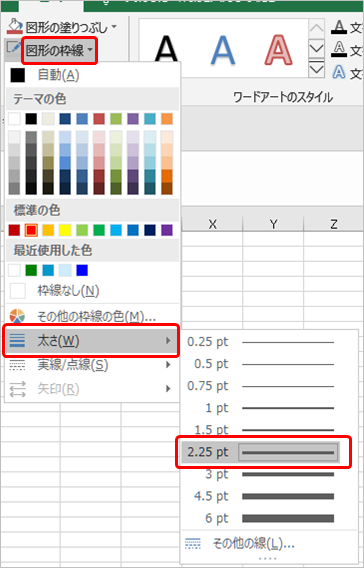Choose 6 pt line weight
The width and height of the screenshot is (364, 568).
[261, 518]
